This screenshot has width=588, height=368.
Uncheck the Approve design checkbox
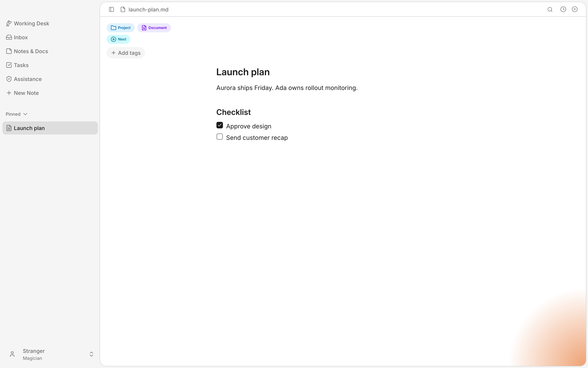pyautogui.click(x=220, y=125)
